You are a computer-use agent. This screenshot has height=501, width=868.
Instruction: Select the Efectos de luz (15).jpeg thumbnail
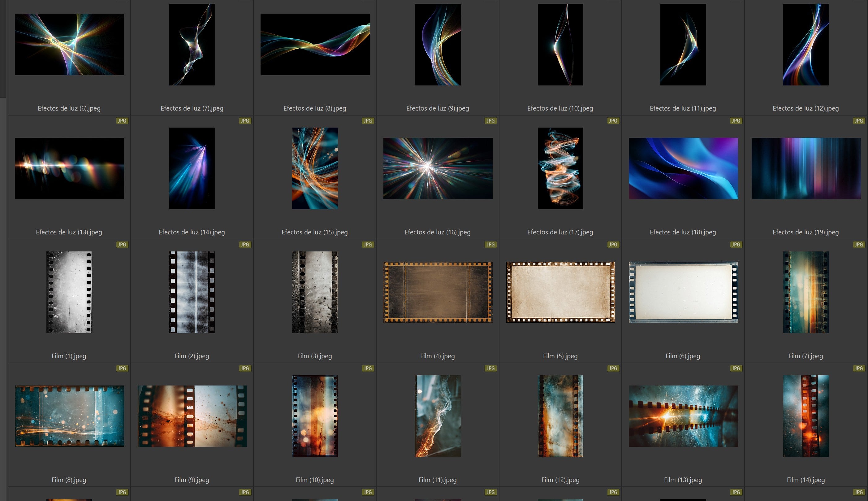(x=315, y=168)
